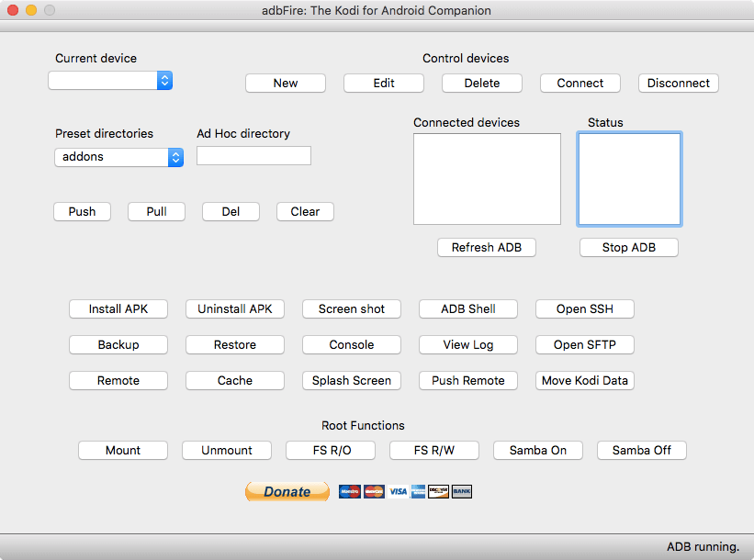Image resolution: width=754 pixels, height=560 pixels.
Task: Connect to the current device
Action: click(580, 84)
